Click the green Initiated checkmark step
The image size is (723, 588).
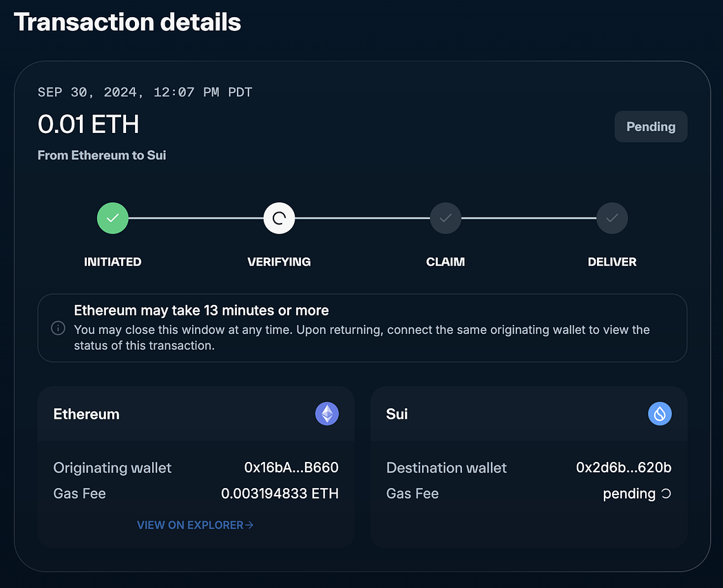(113, 218)
